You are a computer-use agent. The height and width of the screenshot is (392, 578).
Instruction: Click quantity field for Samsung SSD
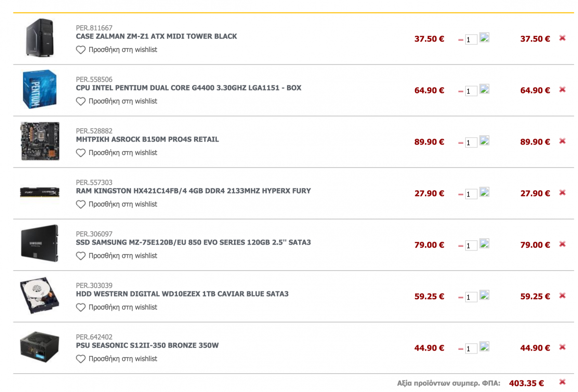pos(471,246)
